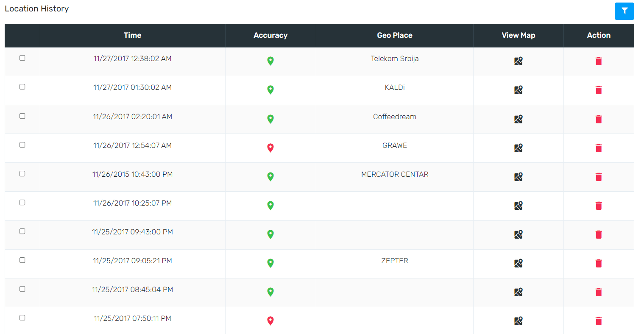Delete the MERCATOR CENTAR location entry
This screenshot has width=644, height=334.
point(599,177)
